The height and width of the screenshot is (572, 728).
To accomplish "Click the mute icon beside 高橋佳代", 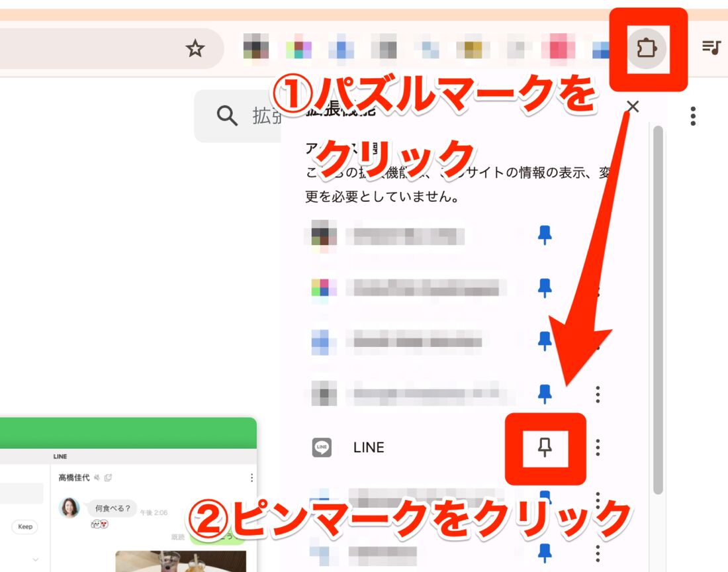I will tap(97, 478).
